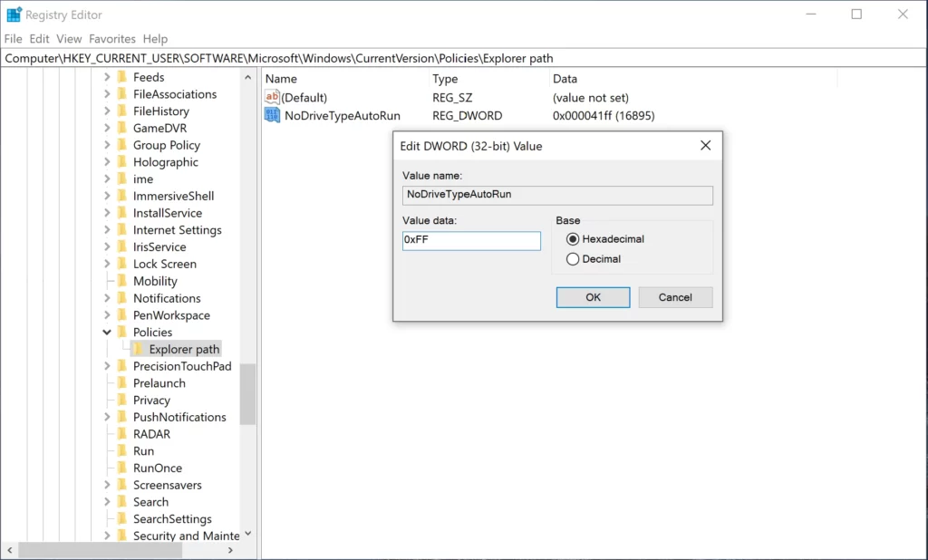Expand the Search tree node
Screen dimensions: 928x560
pyautogui.click(x=108, y=501)
